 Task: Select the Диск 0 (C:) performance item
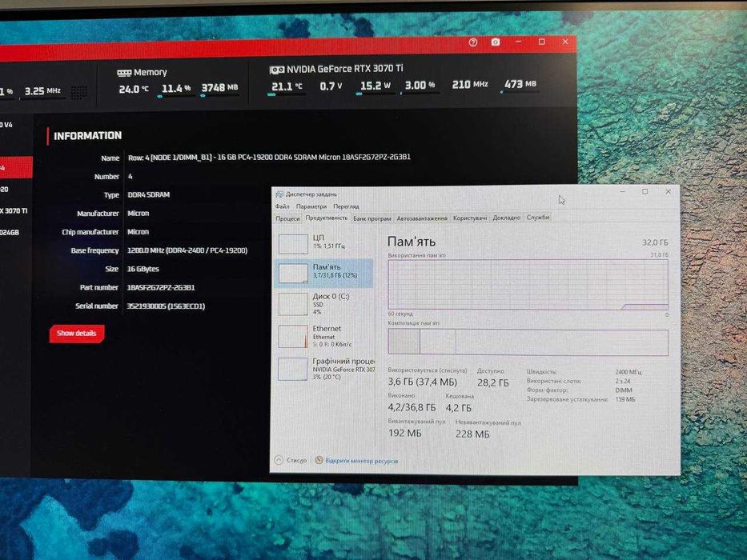tap(325, 304)
